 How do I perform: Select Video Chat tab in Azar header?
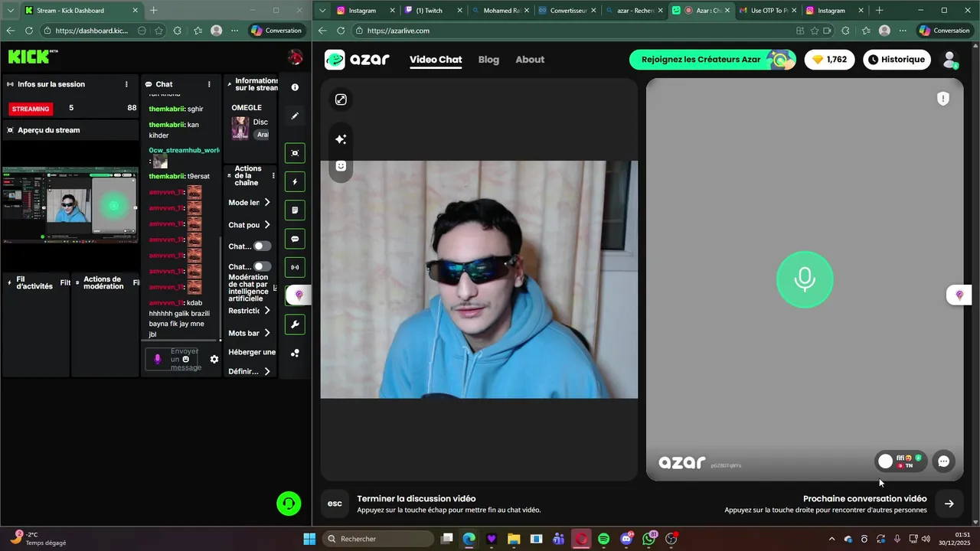point(436,60)
